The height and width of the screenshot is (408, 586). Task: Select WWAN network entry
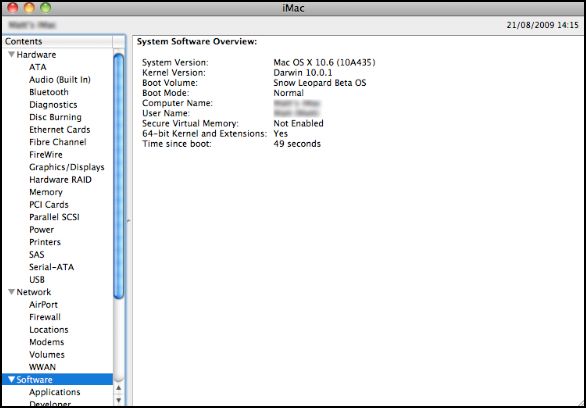(x=42, y=367)
